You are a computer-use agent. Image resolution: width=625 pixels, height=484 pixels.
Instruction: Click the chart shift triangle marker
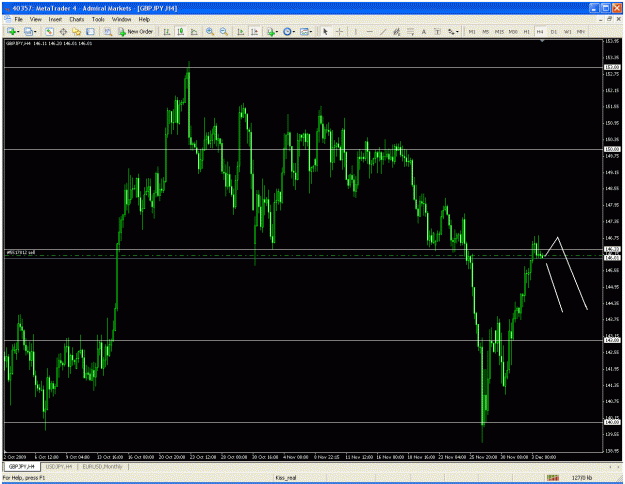point(542,41)
